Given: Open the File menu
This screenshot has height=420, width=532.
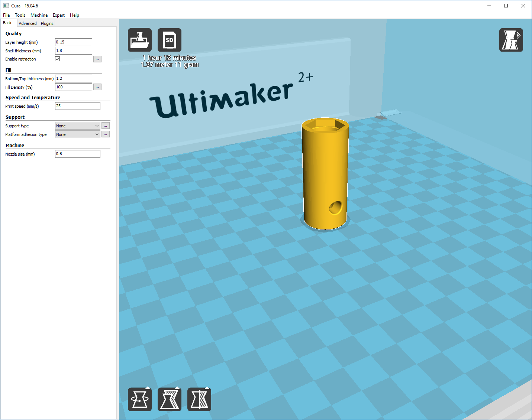Looking at the screenshot, I should 6,15.
